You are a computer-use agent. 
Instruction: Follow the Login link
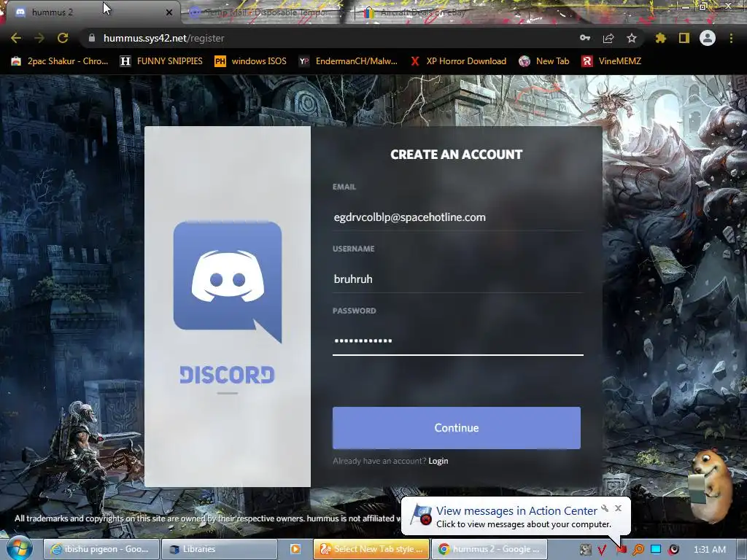coord(438,461)
